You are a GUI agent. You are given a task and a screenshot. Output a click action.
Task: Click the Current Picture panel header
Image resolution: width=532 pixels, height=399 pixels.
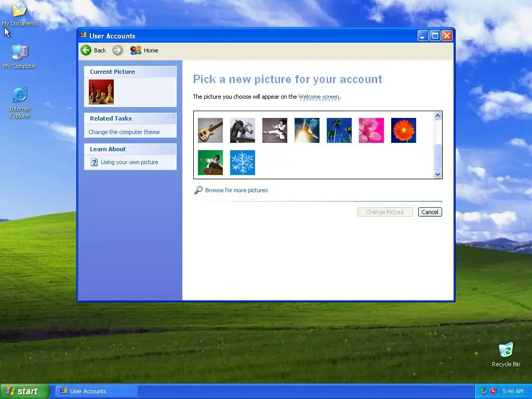[x=130, y=72]
